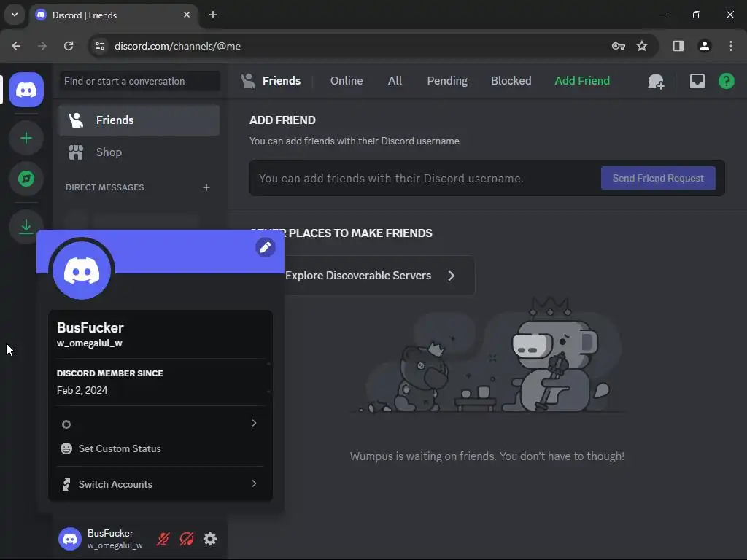Open the Chrome profile icon
The width and height of the screenshot is (747, 560).
coord(704,46)
